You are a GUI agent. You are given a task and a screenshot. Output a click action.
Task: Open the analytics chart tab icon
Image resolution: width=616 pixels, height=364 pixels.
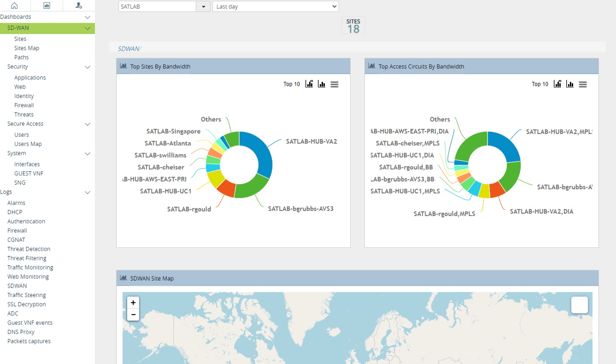click(x=47, y=6)
